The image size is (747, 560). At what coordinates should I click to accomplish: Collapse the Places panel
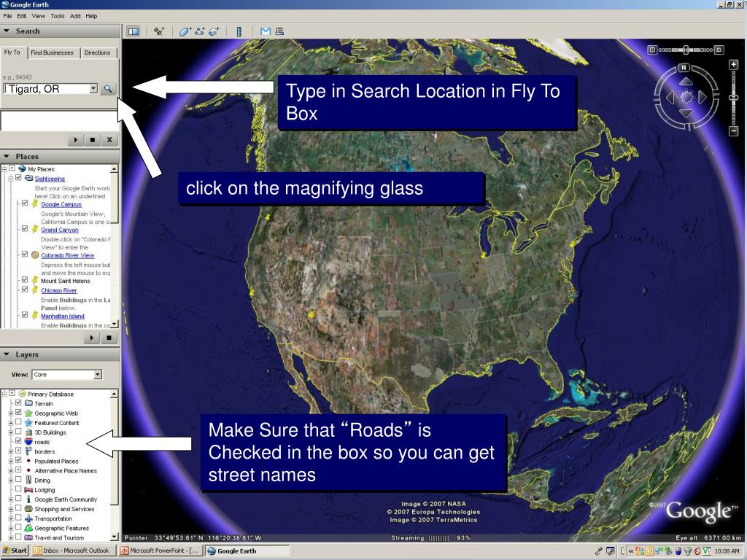(x=7, y=156)
